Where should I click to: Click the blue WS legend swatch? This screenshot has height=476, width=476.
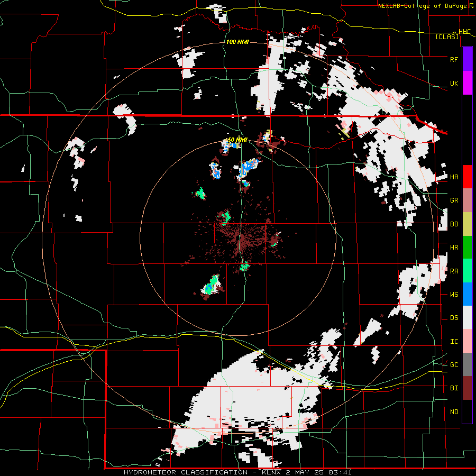(467, 294)
